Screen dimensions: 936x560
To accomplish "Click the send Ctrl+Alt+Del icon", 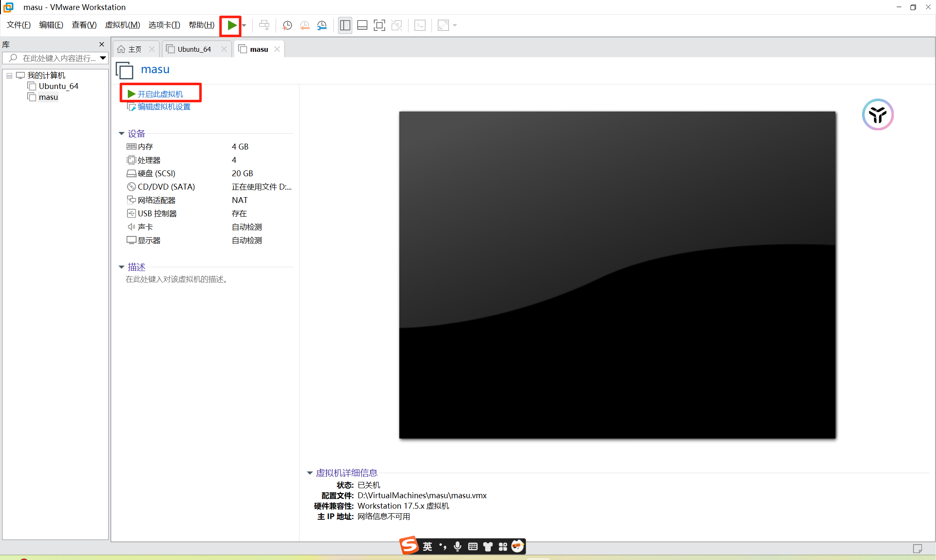I will 264,25.
